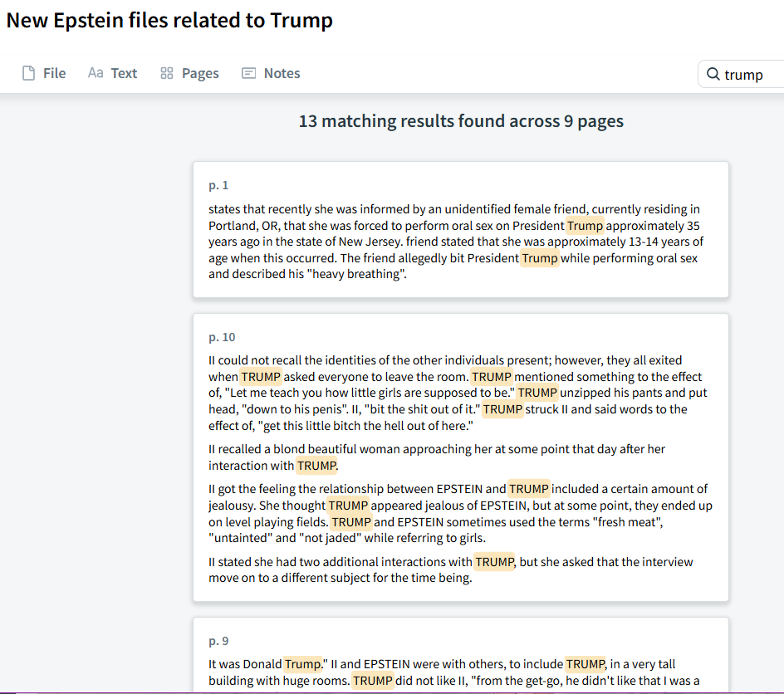Screen dimensions: 784x694
Task: Click the magnifying glass search icon
Action: coord(713,75)
